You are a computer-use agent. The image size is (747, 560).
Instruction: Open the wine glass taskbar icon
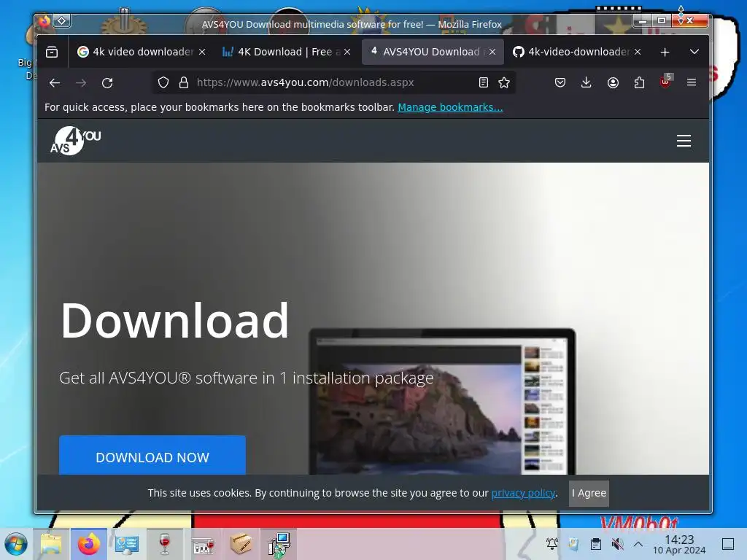point(165,544)
